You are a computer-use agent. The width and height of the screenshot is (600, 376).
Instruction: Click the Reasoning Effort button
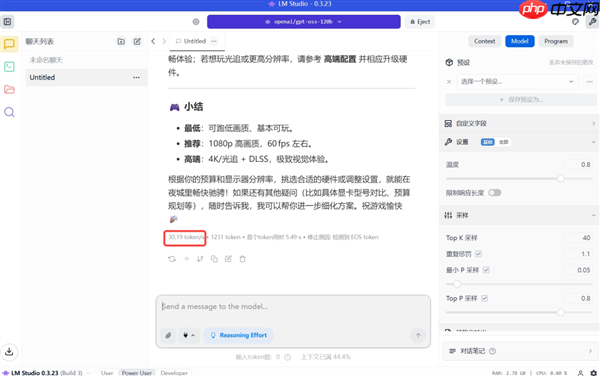(x=239, y=335)
